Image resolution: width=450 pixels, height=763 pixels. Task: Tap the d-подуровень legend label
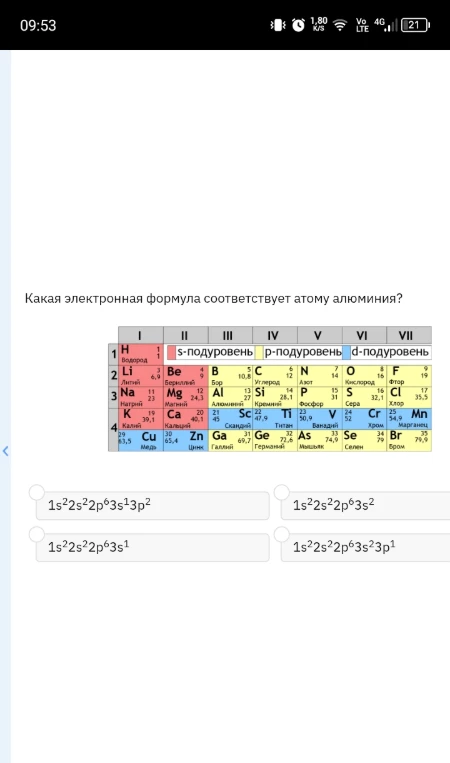point(390,352)
